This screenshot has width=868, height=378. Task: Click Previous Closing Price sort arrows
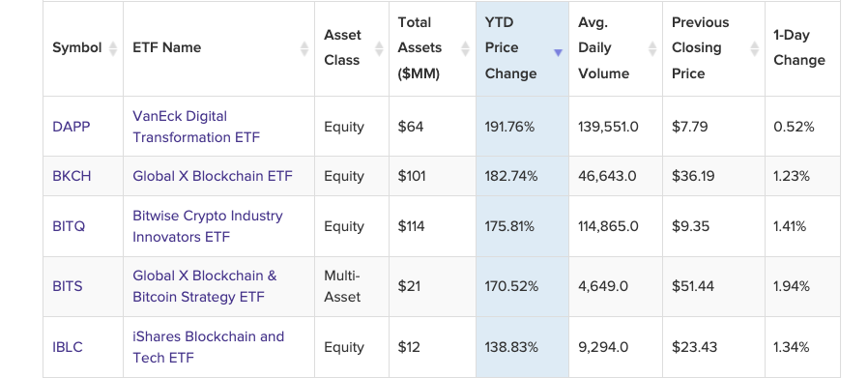coord(755,48)
